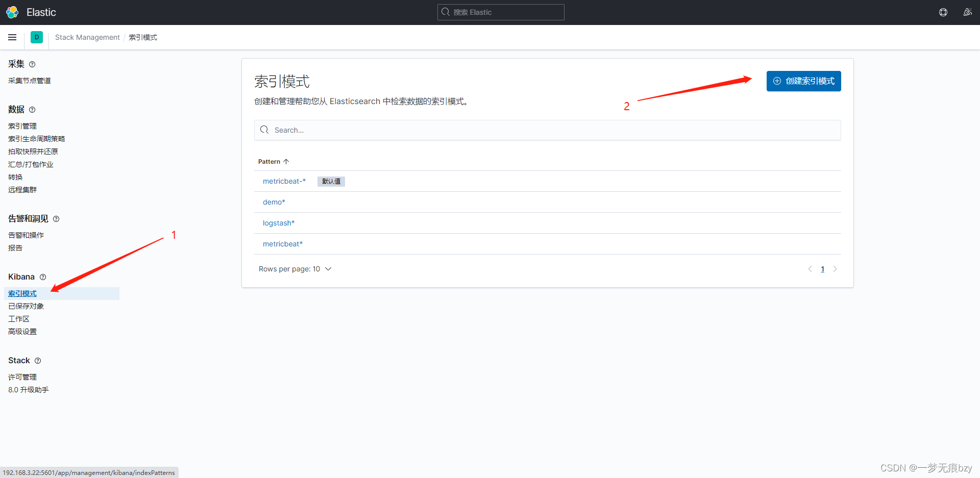980x478 pixels.
Task: Open 8.0 升级助手 in sidebar
Action: (x=29, y=390)
